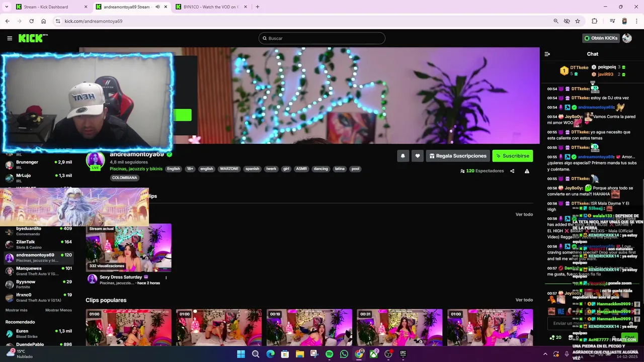This screenshot has height=362, width=644.
Task: Collapse the chat panel icon
Action: (x=547, y=54)
